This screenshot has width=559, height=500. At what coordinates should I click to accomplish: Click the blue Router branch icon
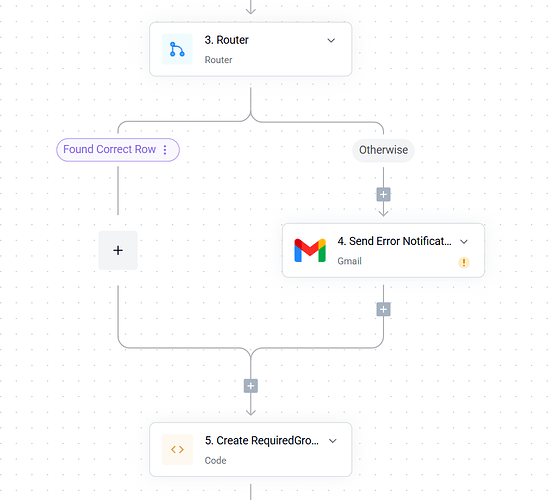pyautogui.click(x=177, y=49)
